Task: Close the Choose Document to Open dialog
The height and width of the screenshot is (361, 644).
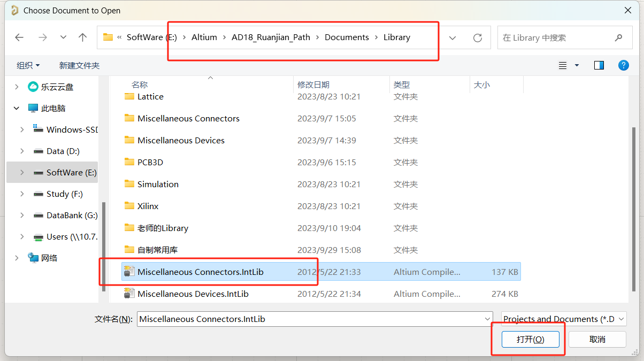Action: tap(627, 10)
